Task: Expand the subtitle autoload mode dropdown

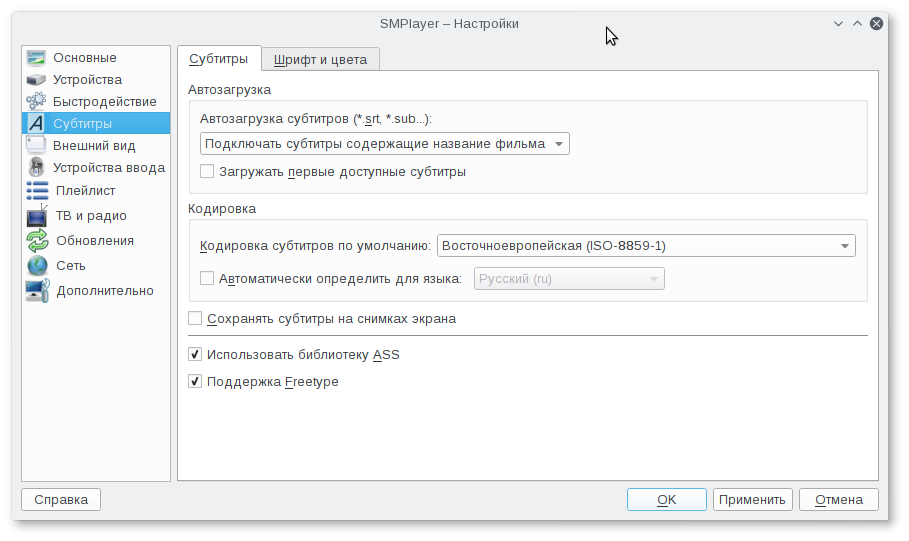Action: tap(385, 143)
